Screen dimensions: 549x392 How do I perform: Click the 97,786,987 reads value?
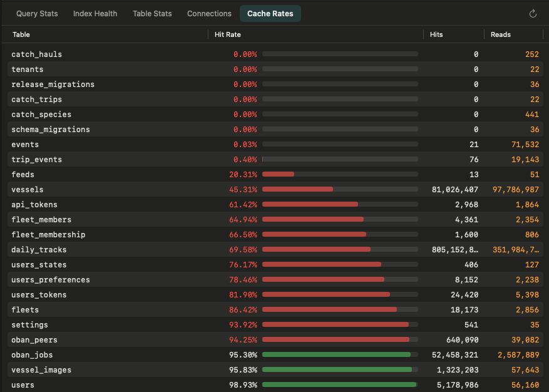pos(516,190)
